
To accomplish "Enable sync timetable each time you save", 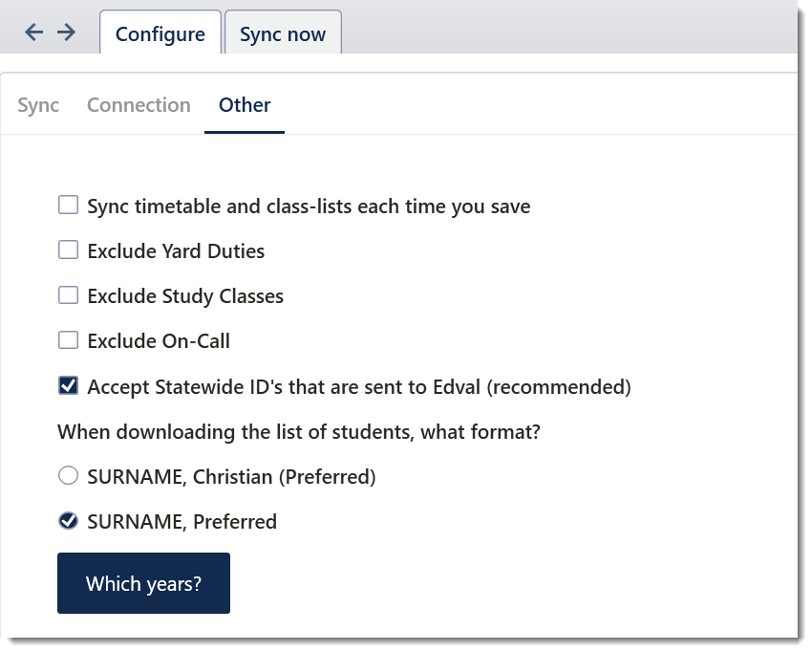I will tap(69, 205).
